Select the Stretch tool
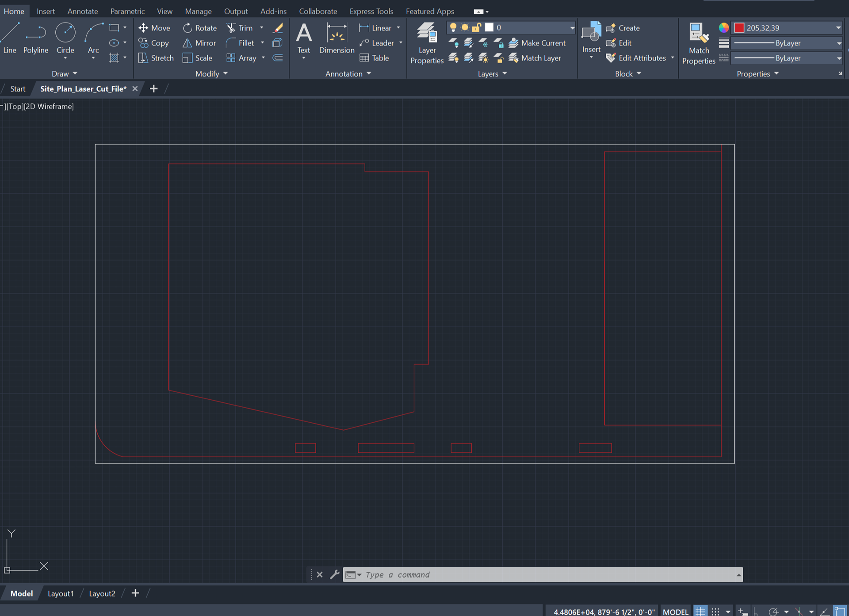Image resolution: width=849 pixels, height=616 pixels. pyautogui.click(x=156, y=58)
